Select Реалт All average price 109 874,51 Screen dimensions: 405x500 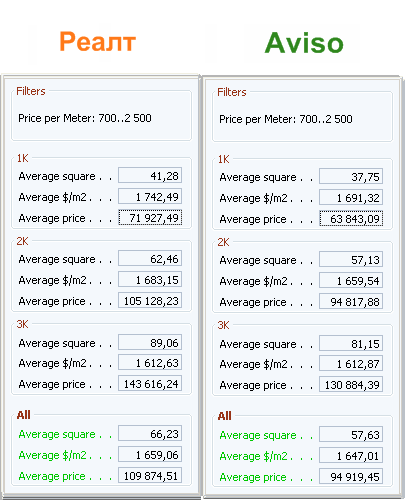[150, 475]
